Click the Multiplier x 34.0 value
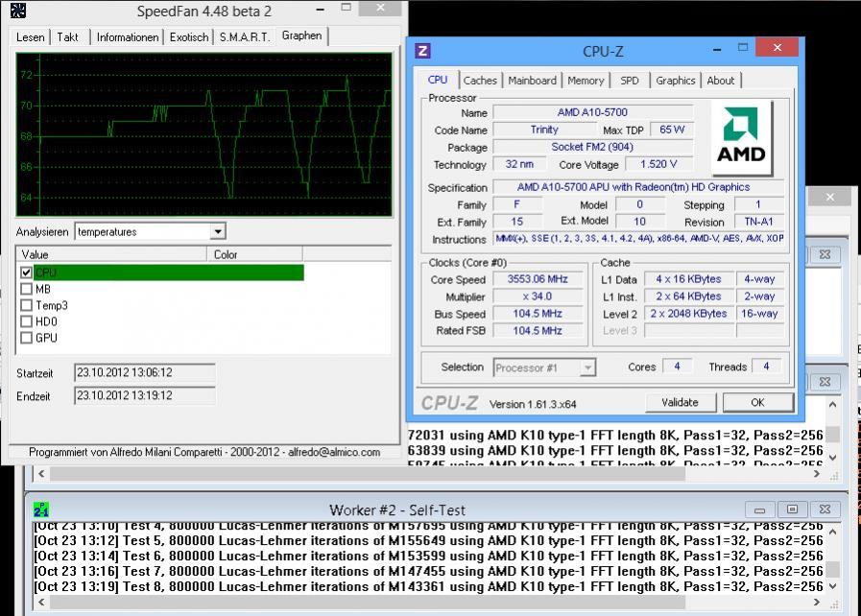Image resolution: width=861 pixels, height=616 pixels. click(x=538, y=296)
